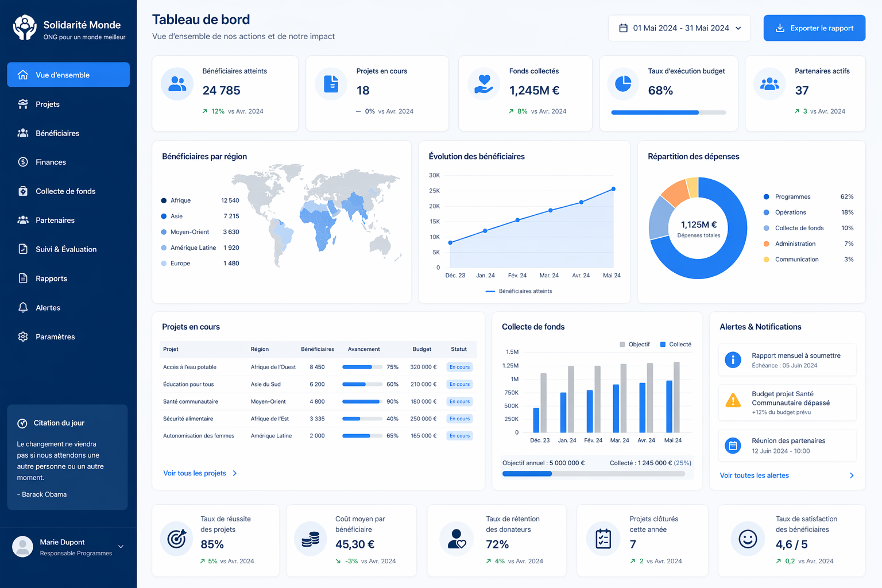This screenshot has height=588, width=882.
Task: Click the Bénéficiaires atteints people icon
Action: click(177, 84)
